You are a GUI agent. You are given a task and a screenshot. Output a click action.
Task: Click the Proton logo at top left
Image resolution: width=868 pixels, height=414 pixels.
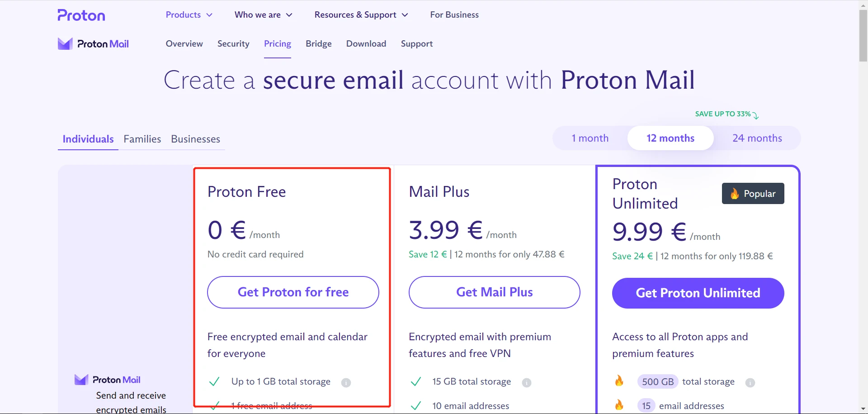click(x=81, y=15)
